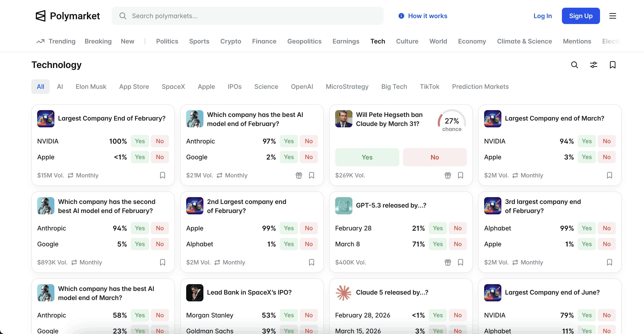
Task: Bookmark the GPT-5.3 released by market
Action: [461, 262]
